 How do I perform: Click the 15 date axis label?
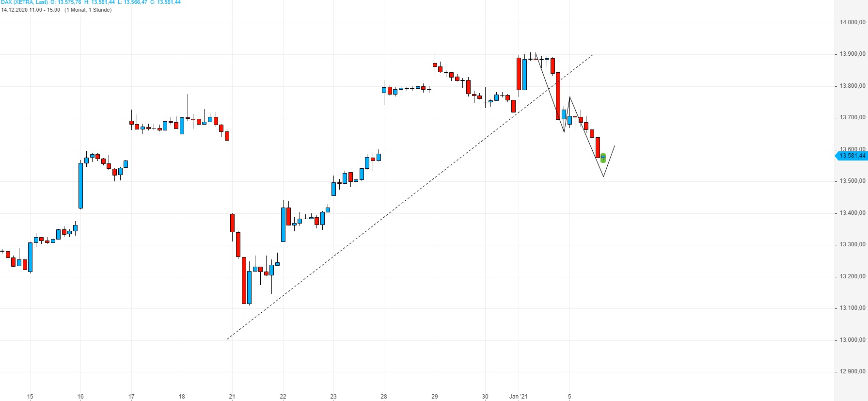click(x=30, y=397)
